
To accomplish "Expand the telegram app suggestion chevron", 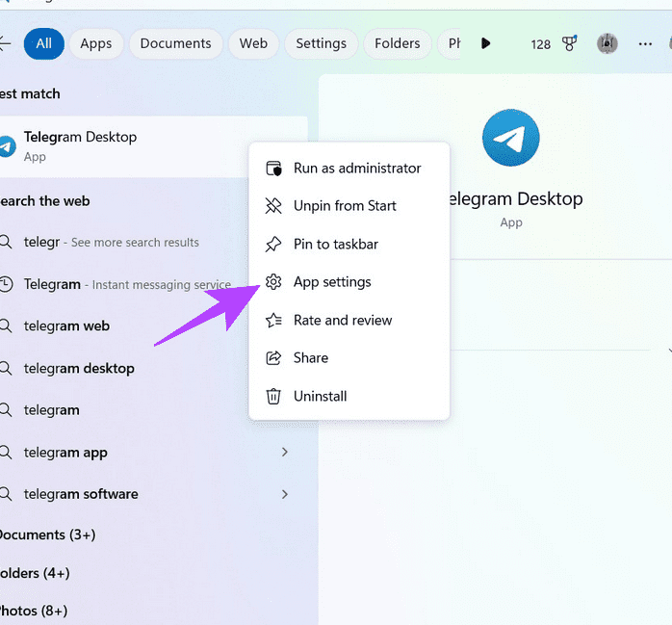I will pos(285,453).
